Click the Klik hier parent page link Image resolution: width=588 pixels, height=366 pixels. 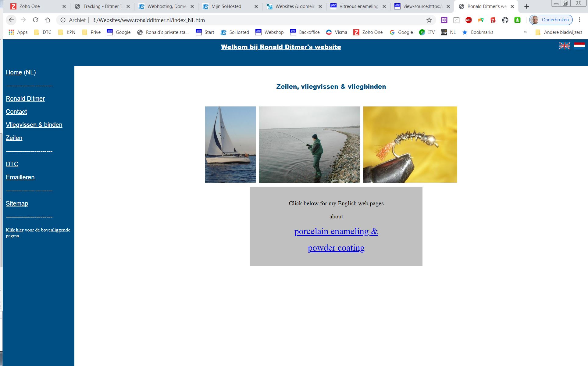(15, 229)
